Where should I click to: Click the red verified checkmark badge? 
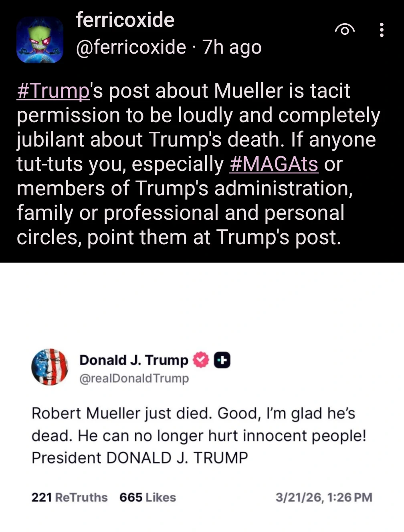[x=201, y=360]
